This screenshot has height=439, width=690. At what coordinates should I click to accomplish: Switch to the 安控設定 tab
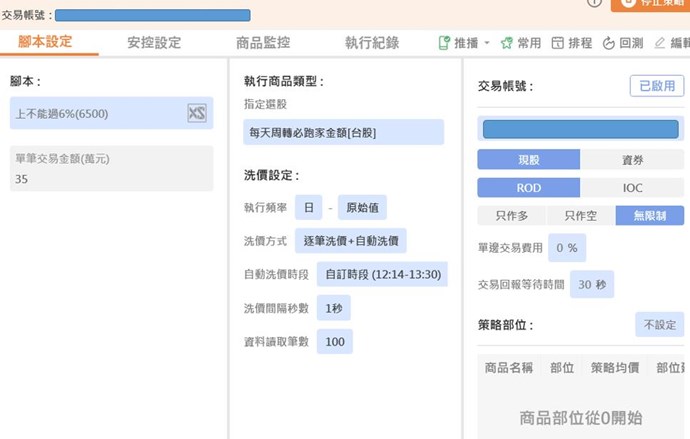[154, 42]
